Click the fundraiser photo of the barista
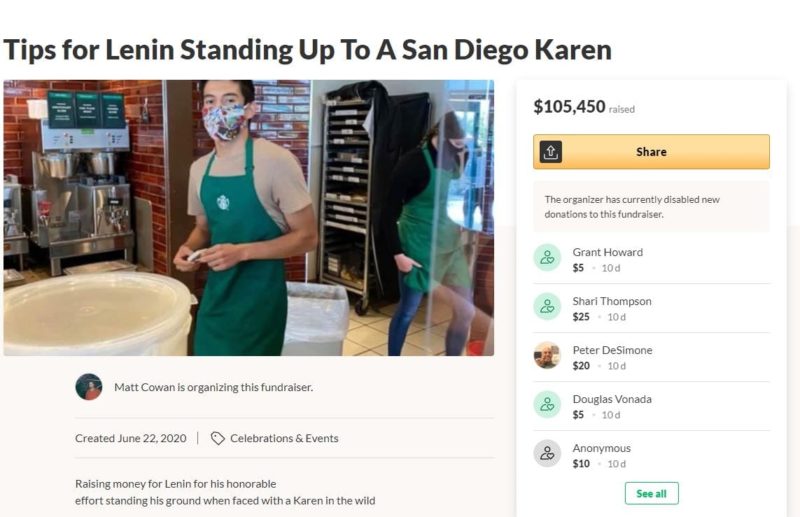800x517 pixels. point(248,218)
